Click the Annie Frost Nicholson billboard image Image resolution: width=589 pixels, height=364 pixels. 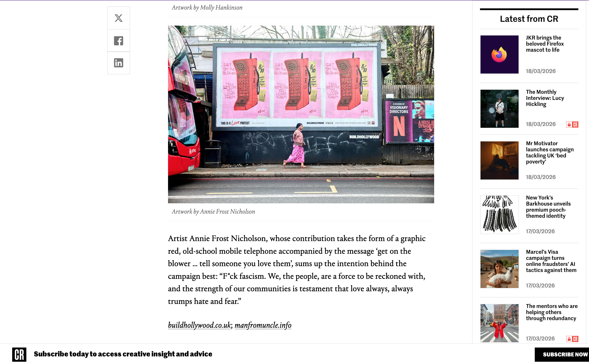[301, 114]
